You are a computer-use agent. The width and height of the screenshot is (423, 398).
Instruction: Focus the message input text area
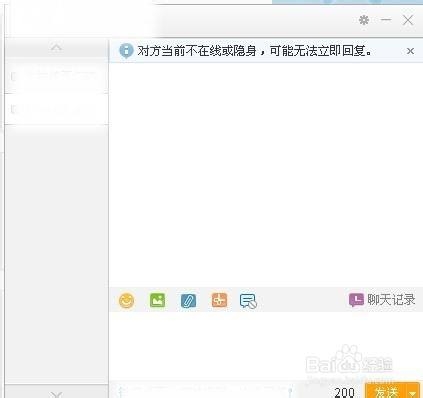coord(266,346)
